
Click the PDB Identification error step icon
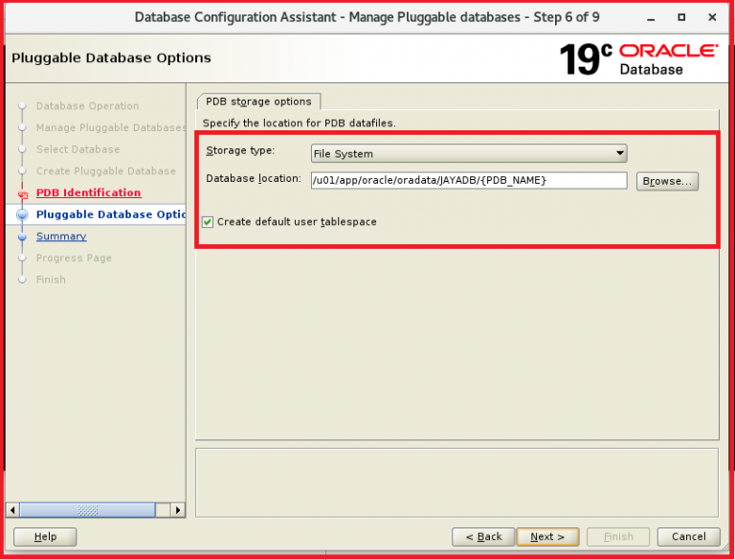(23, 193)
